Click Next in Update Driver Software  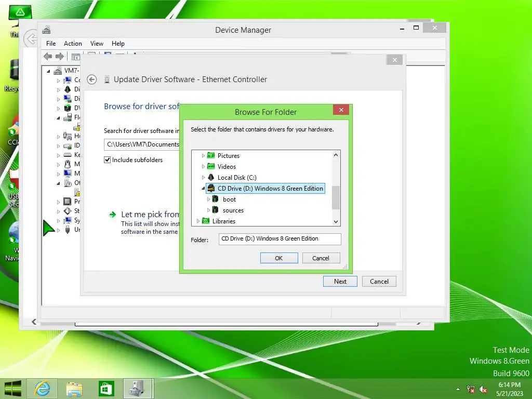(340, 281)
